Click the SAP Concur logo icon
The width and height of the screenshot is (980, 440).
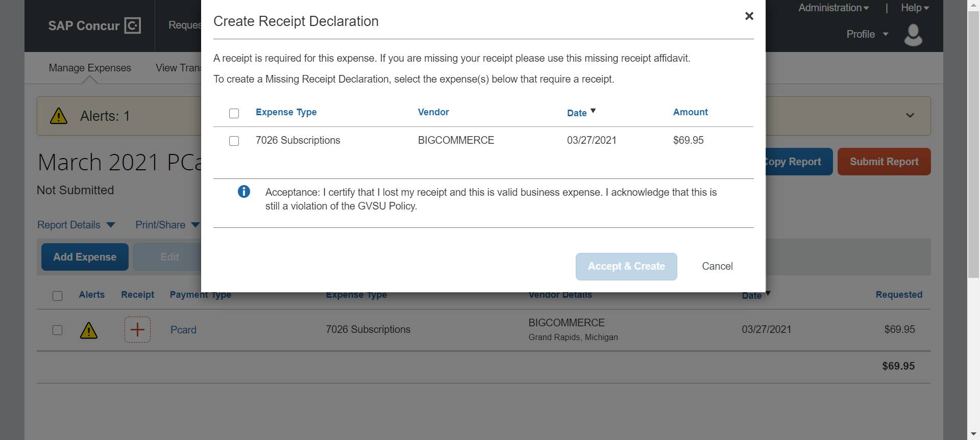[x=132, y=25]
